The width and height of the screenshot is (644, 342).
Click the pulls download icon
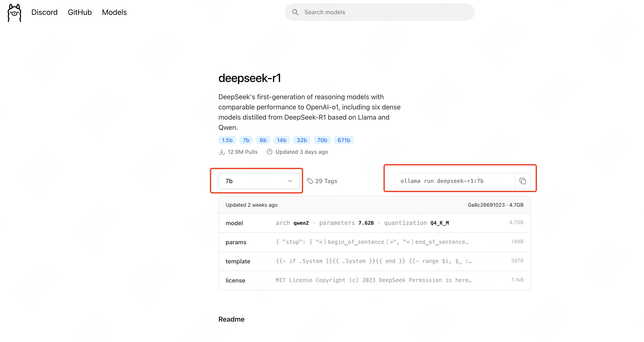[222, 152]
